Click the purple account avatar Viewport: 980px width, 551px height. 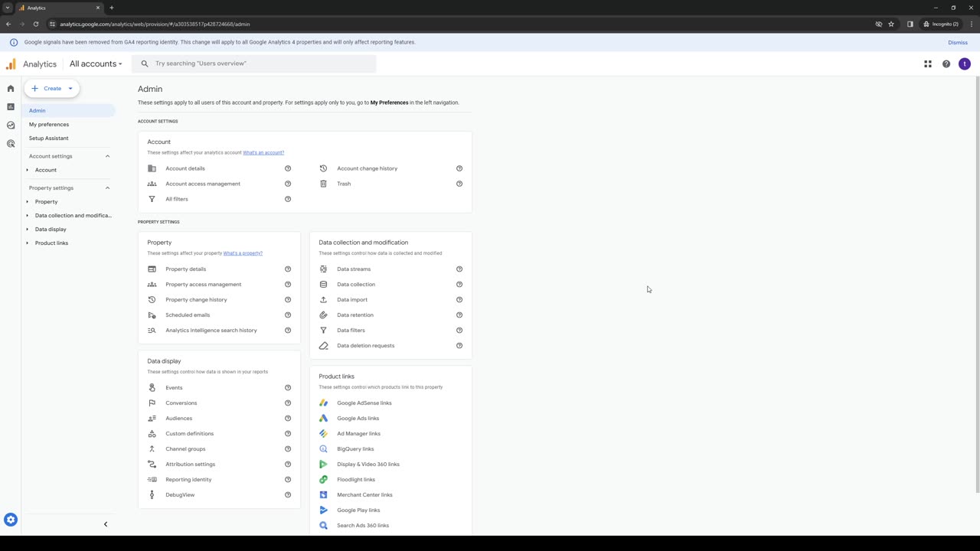pyautogui.click(x=965, y=64)
